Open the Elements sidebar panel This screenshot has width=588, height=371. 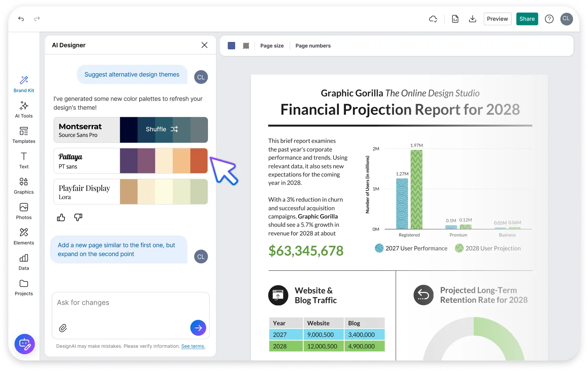click(24, 237)
